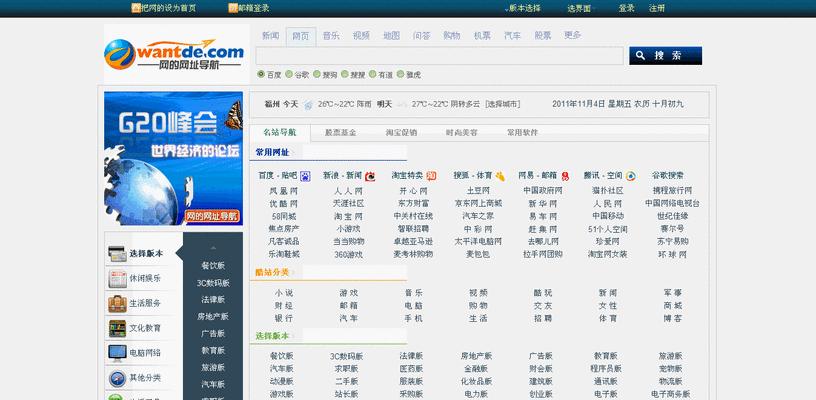Click the Tencent icon beside 腾讯·空间
816x400 pixels.
(630, 176)
